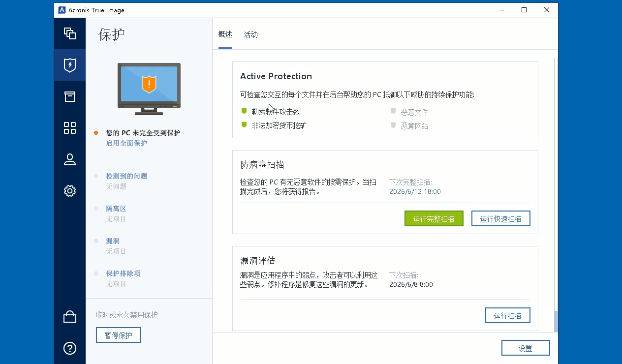
Task: Maximize the Acronis True Image window
Action: [x=524, y=10]
